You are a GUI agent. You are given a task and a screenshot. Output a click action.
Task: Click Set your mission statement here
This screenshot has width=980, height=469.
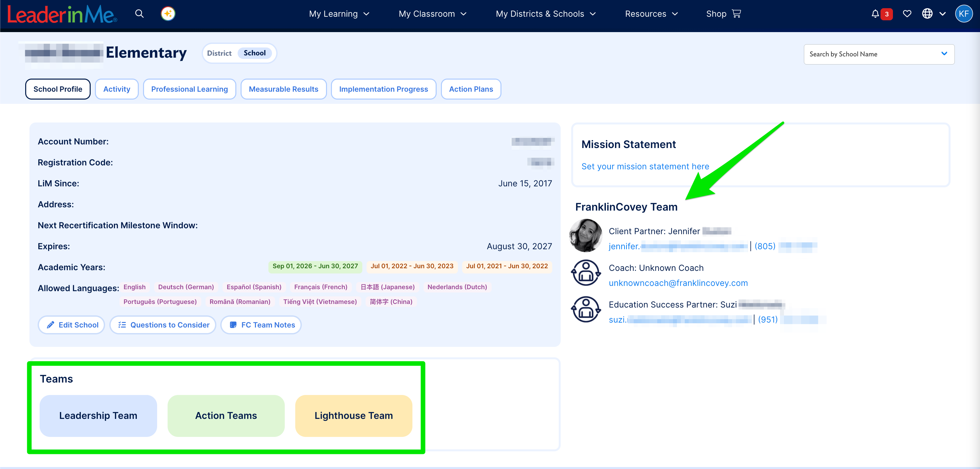click(645, 166)
